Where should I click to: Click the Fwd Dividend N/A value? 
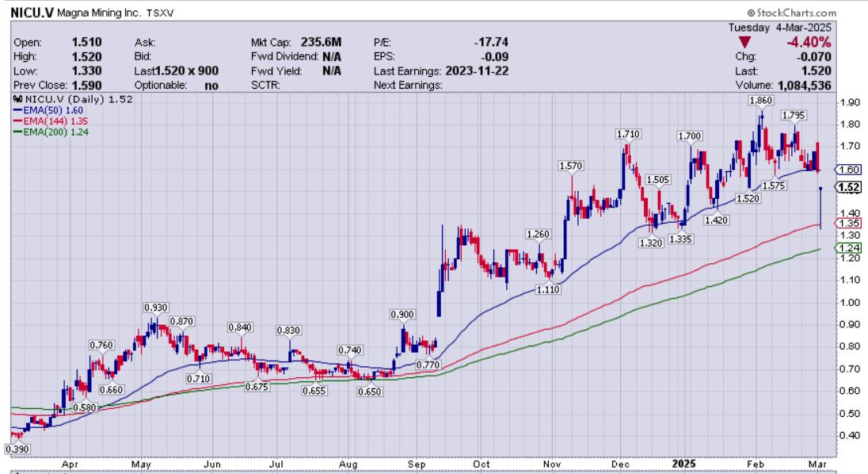pos(332,56)
